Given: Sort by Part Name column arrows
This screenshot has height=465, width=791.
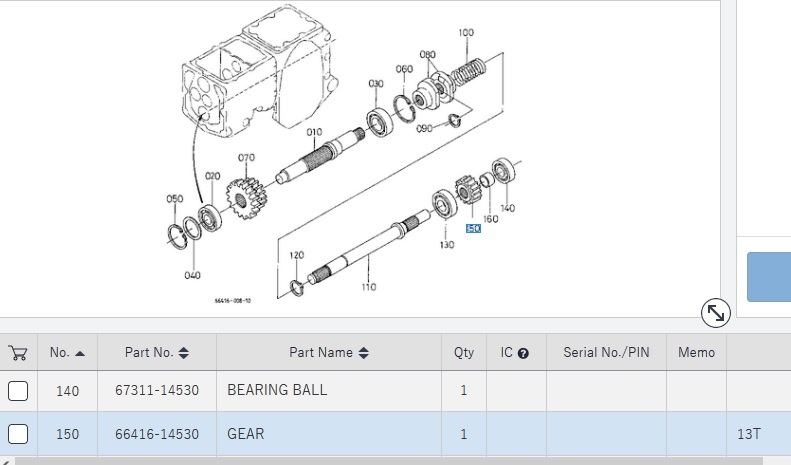Looking at the screenshot, I should click(x=363, y=353).
